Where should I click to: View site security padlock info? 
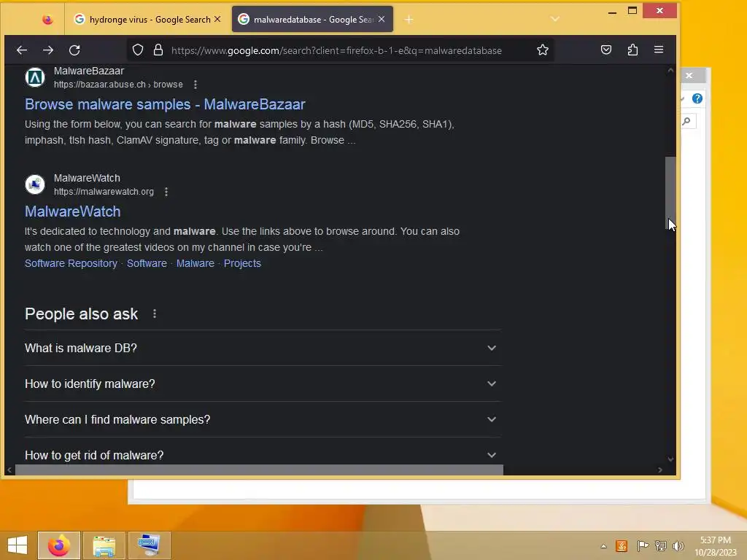pyautogui.click(x=158, y=50)
